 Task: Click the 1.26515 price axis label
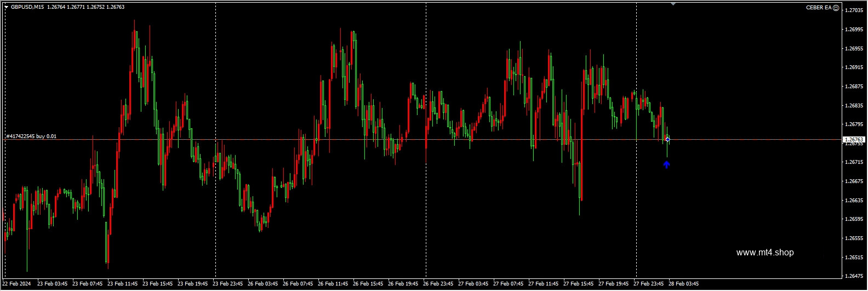tap(854, 258)
